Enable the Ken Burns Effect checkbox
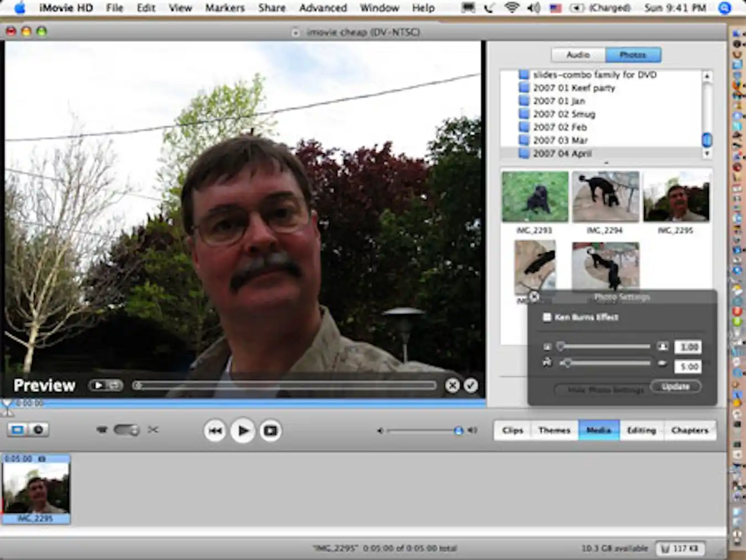Image resolution: width=746 pixels, height=560 pixels. coord(547,317)
